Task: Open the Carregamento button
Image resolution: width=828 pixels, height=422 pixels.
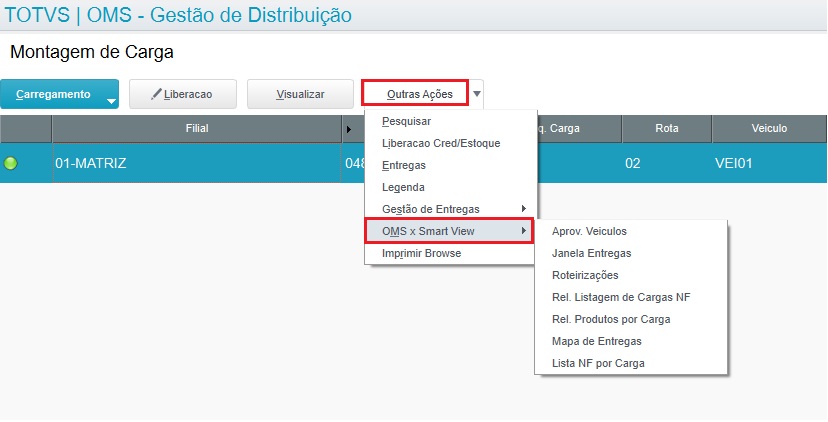Action: click(x=59, y=94)
